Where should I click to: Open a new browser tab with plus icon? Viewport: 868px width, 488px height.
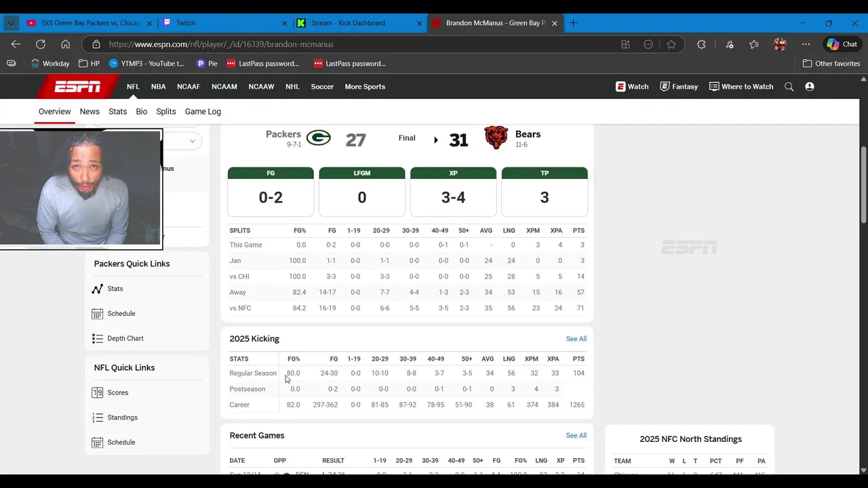click(x=574, y=23)
